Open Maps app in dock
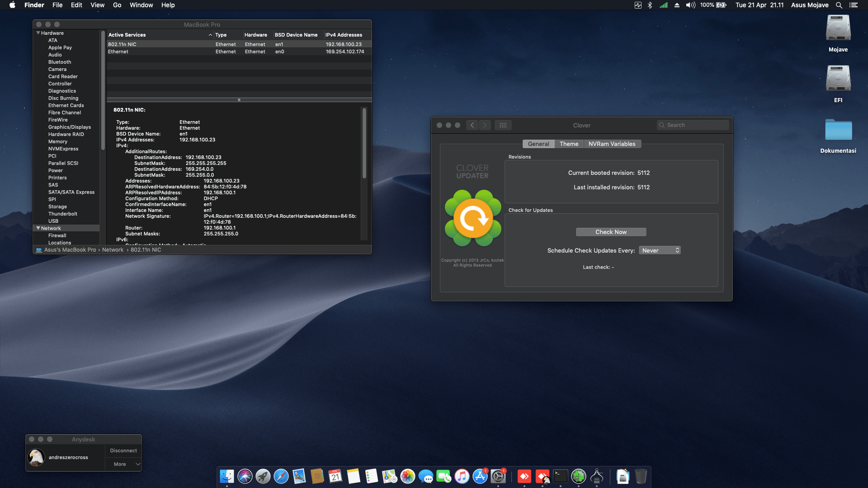This screenshot has height=488, width=868. 390,476
